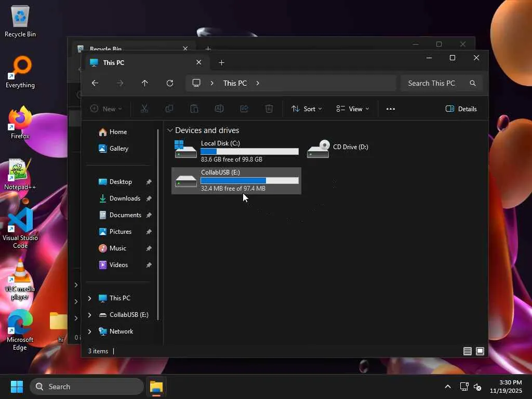Screen dimensions: 532x399
Task: Click the Delete trash icon
Action: [x=269, y=109]
